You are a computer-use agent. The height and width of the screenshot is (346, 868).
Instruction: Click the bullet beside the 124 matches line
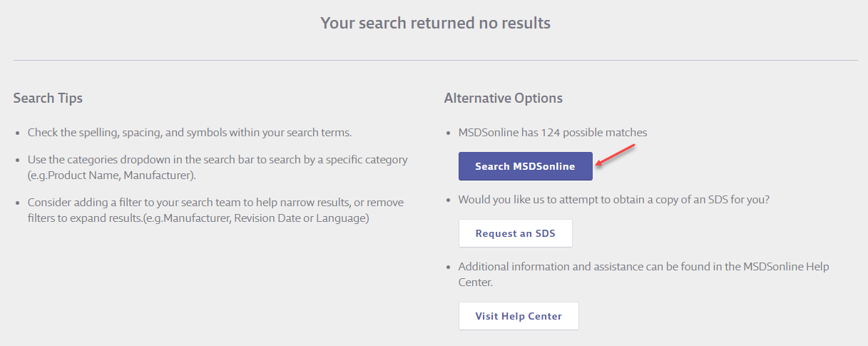coord(448,133)
